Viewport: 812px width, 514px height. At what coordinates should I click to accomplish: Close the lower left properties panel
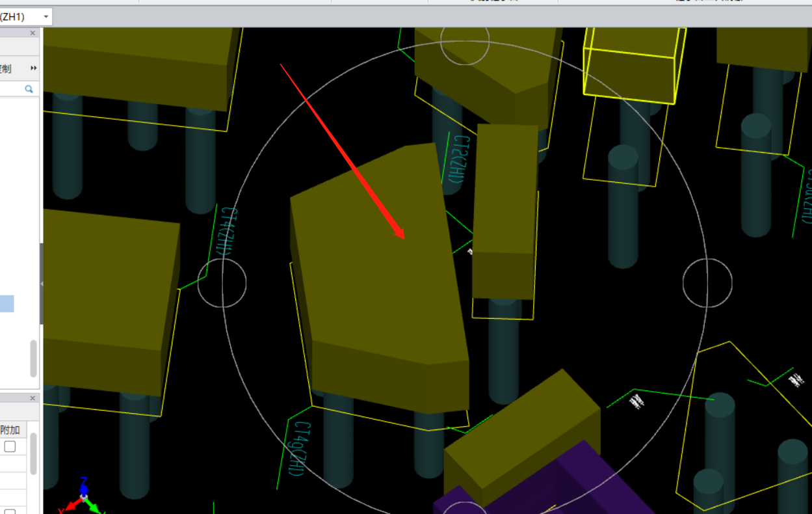(33, 398)
